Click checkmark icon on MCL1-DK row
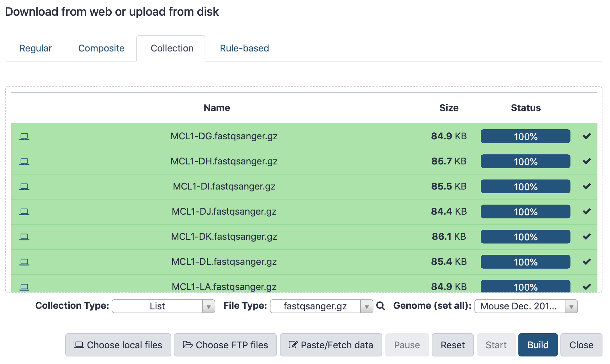610x364 pixels. (x=586, y=237)
